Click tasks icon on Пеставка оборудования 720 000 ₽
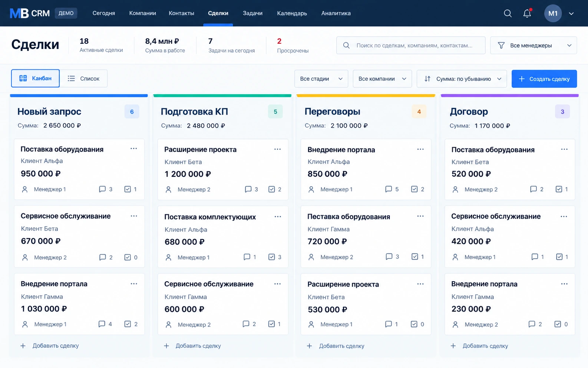Screen dimensions: 588x368 point(415,256)
